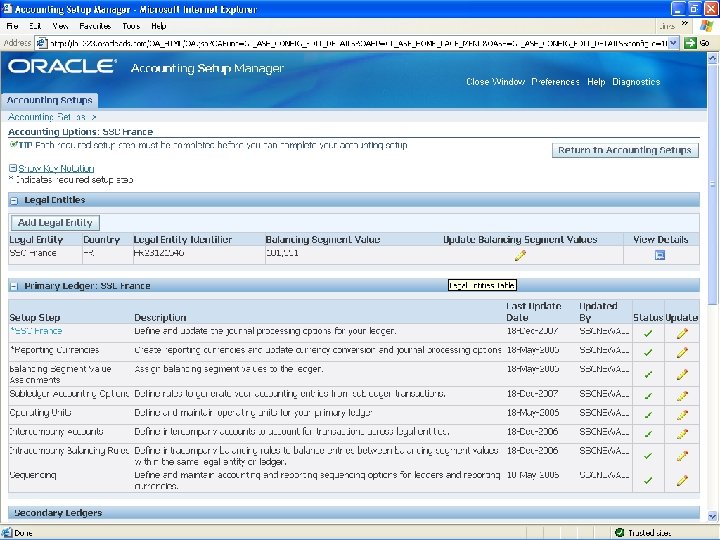Toggle the Show Key Notation expander

click(13, 169)
